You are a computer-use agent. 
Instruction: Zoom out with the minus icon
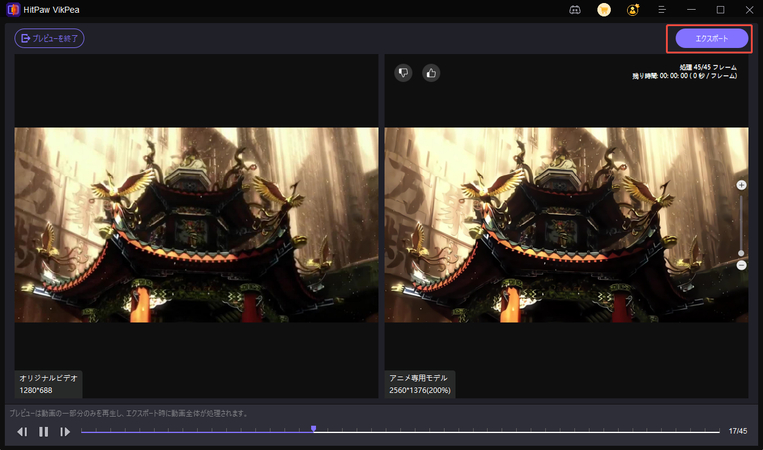(x=741, y=265)
